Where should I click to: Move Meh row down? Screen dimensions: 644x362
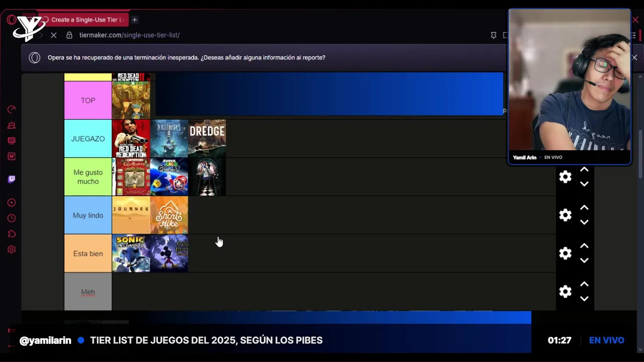(x=584, y=299)
